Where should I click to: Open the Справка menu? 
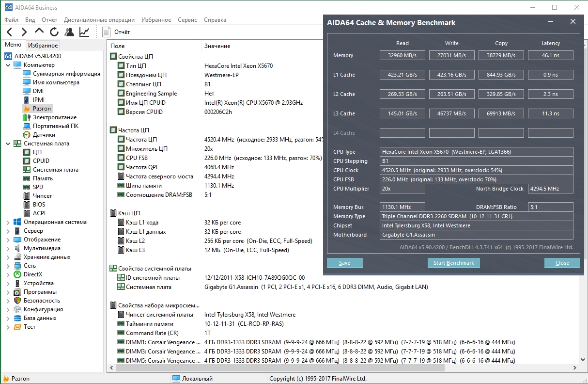pos(215,20)
